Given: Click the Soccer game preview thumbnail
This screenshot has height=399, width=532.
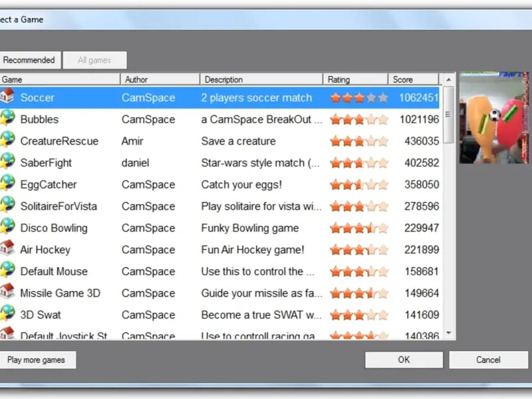Looking at the screenshot, I should pyautogui.click(x=493, y=118).
